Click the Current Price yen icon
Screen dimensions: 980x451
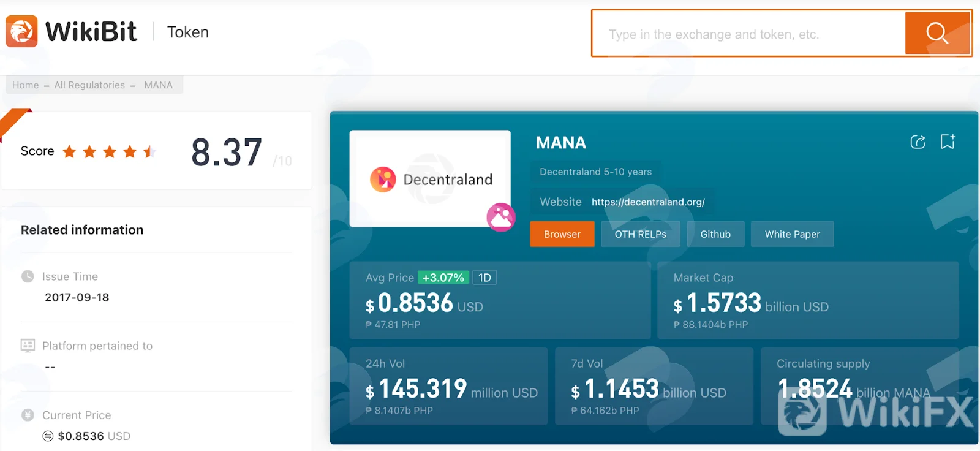28,415
